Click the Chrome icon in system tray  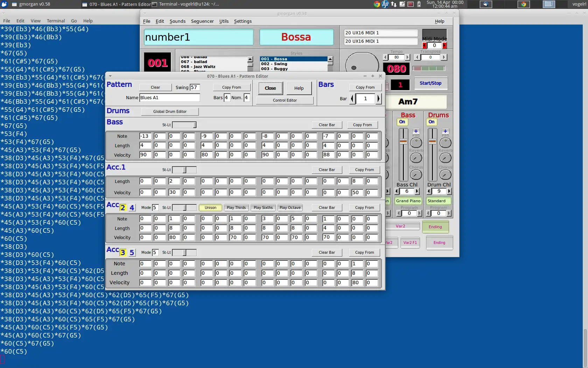pos(377,4)
